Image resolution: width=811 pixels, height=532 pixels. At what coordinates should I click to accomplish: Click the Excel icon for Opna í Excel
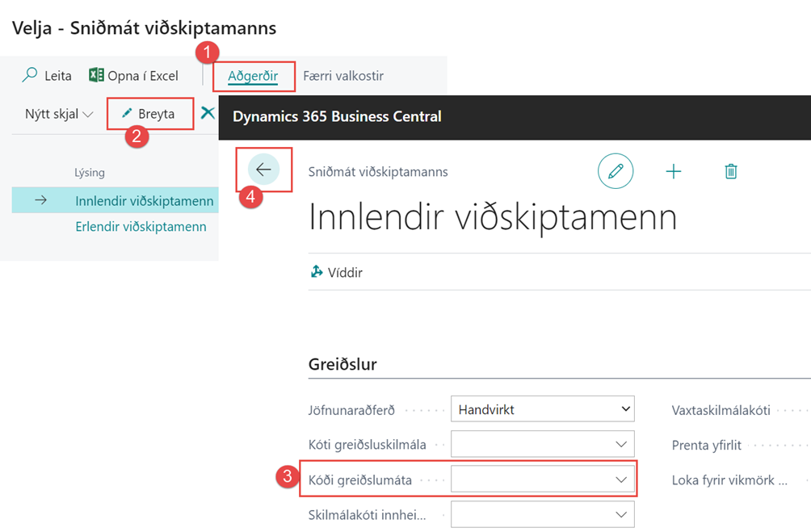[96, 76]
